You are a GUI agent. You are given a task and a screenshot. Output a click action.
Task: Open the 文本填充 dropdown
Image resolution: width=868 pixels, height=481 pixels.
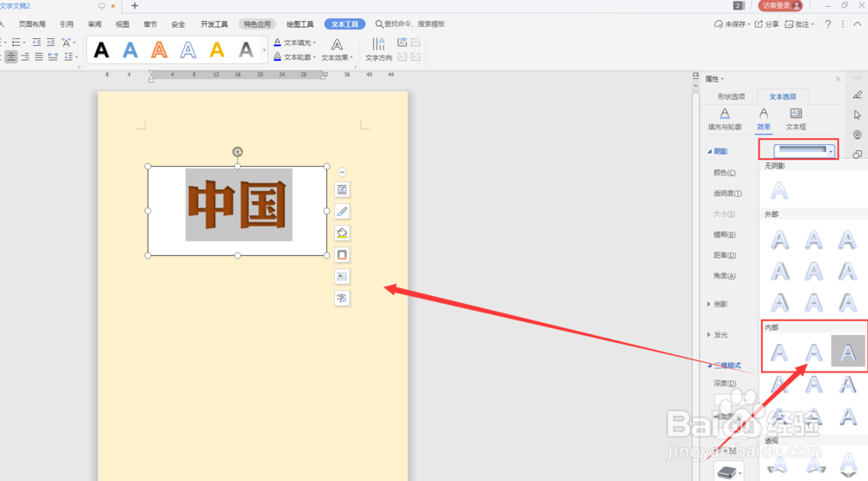click(x=295, y=43)
